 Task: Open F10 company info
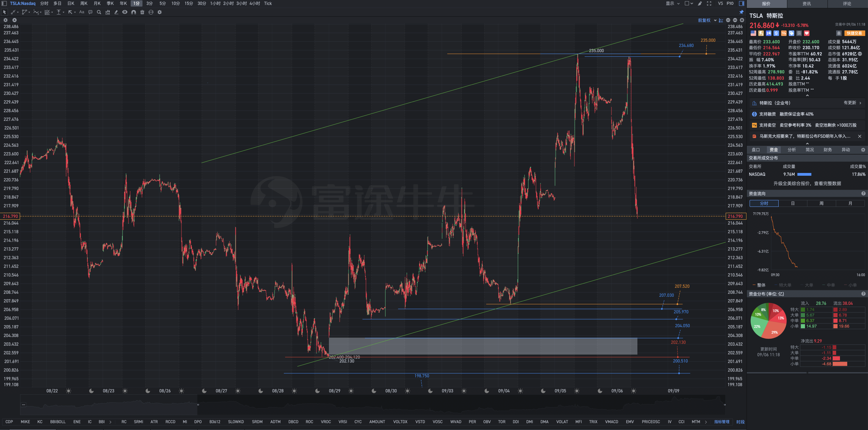(730, 3)
